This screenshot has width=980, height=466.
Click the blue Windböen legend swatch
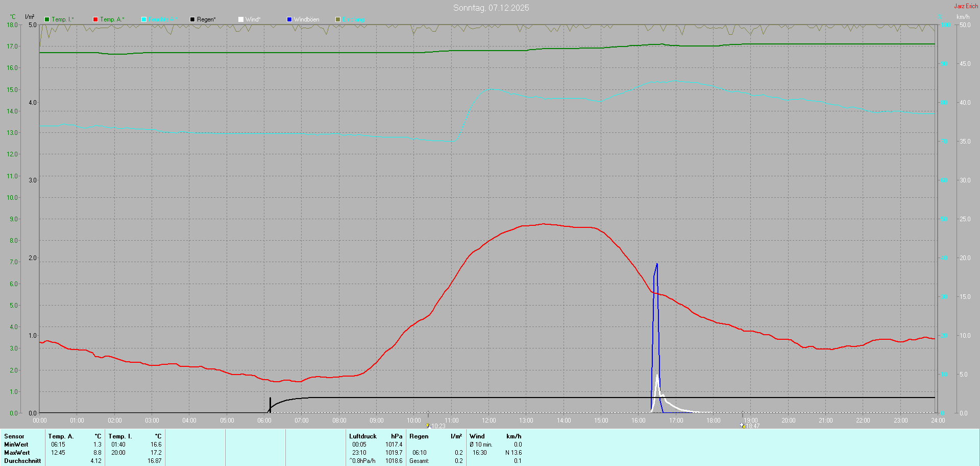point(289,19)
